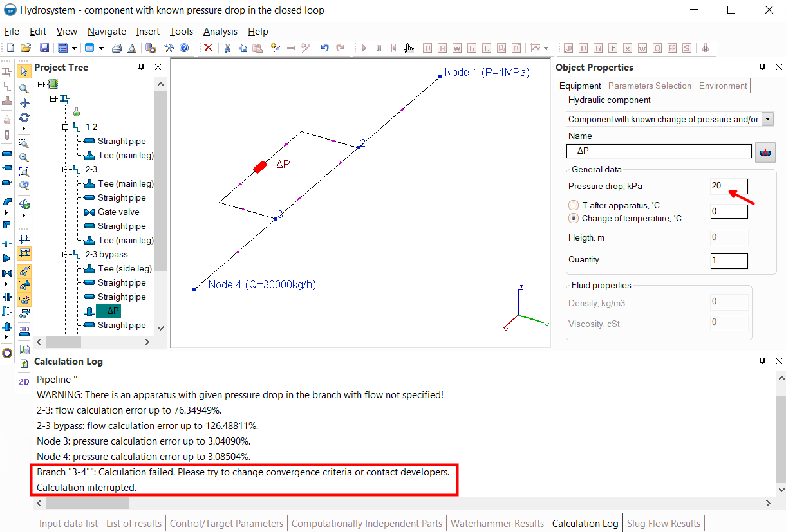Click the Open folder toolbar icon

[x=26, y=48]
